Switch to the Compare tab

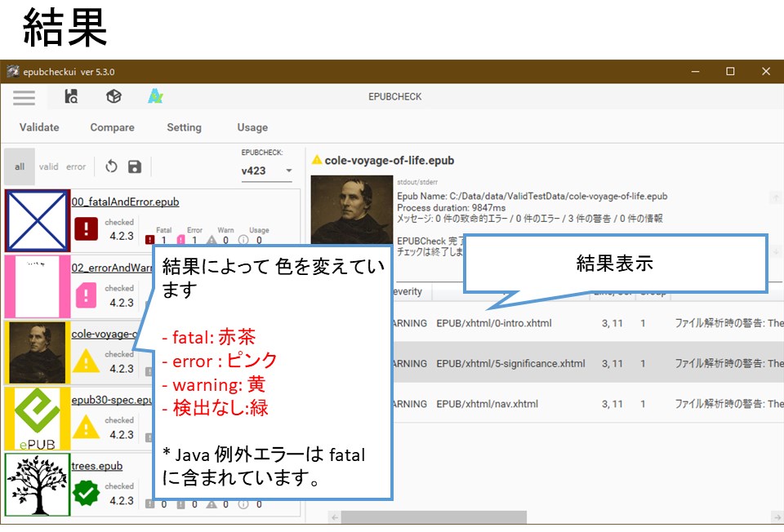(x=112, y=127)
